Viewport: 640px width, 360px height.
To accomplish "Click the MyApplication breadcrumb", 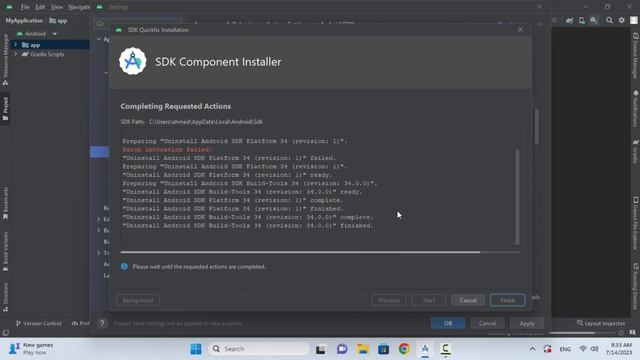I will 24,20.
